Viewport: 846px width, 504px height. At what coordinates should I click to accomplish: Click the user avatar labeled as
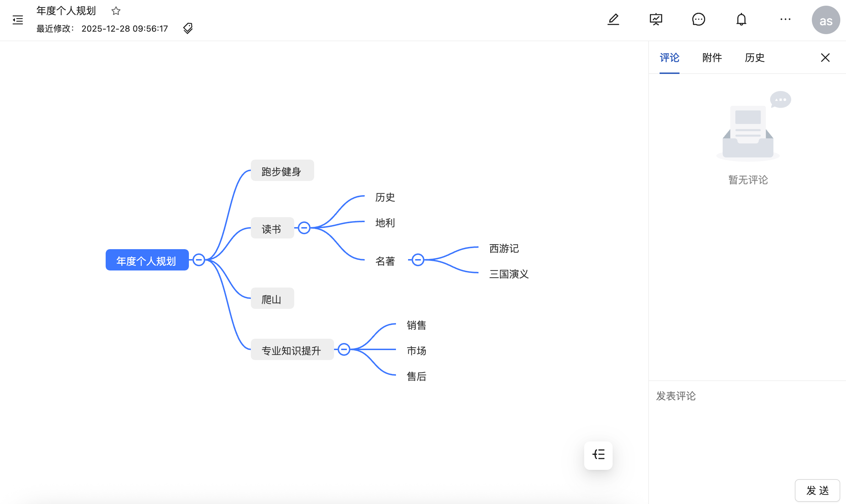(x=826, y=20)
